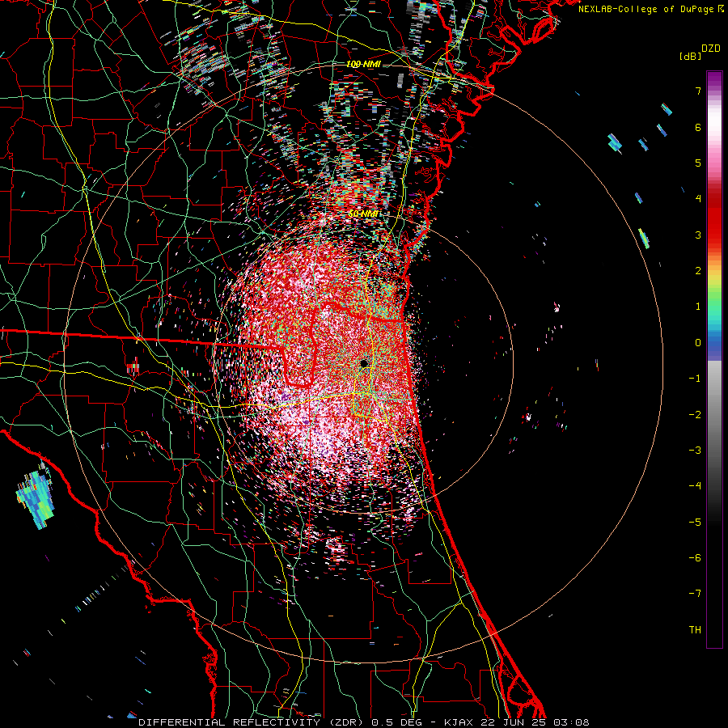Select the 5 value on the scale
The width and height of the screenshot is (728, 728).
click(x=698, y=163)
